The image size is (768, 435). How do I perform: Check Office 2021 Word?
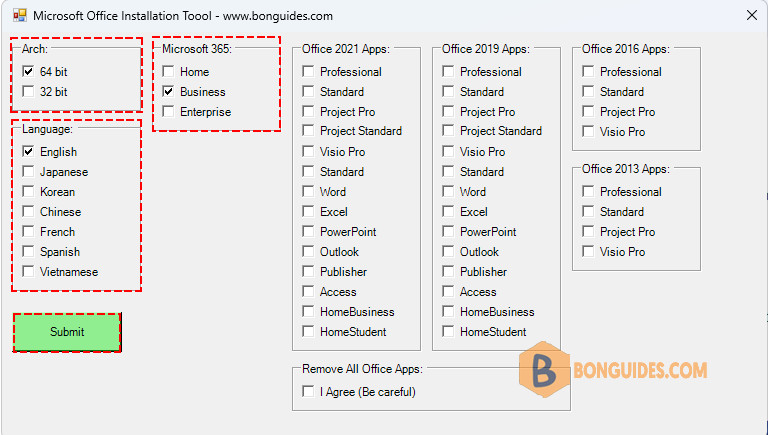click(308, 192)
